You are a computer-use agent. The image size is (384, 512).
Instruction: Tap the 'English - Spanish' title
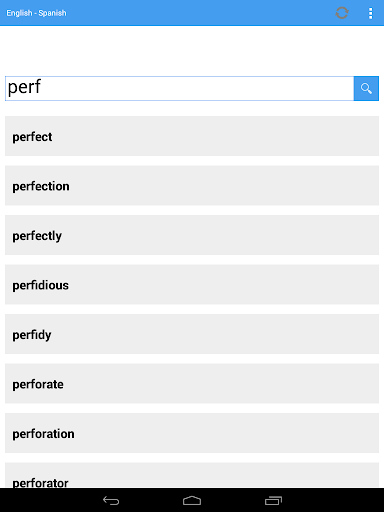point(36,13)
